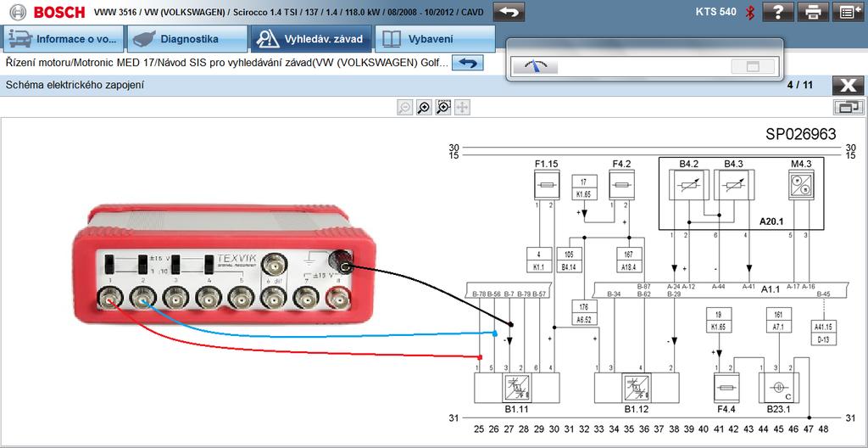Open the Informace o vo... tab
This screenshot has height=448, width=868.
click(x=64, y=39)
